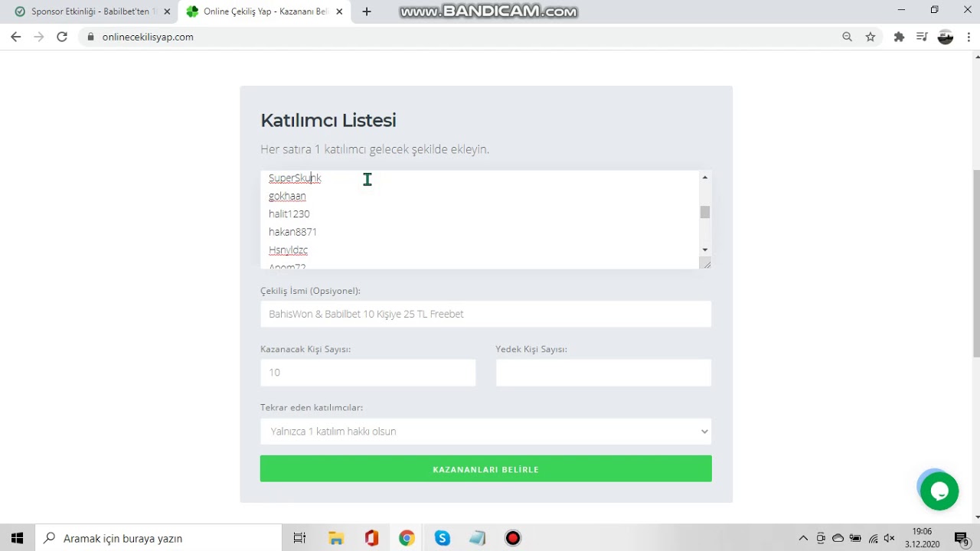Click the textarea scroll up arrow
980x551 pixels.
click(x=705, y=177)
